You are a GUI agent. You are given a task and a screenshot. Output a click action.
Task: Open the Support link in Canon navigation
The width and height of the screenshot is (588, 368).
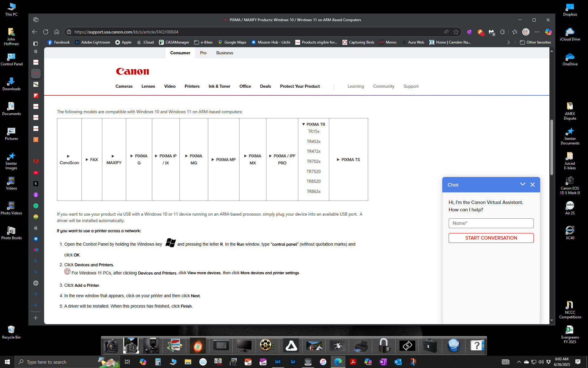tap(411, 86)
